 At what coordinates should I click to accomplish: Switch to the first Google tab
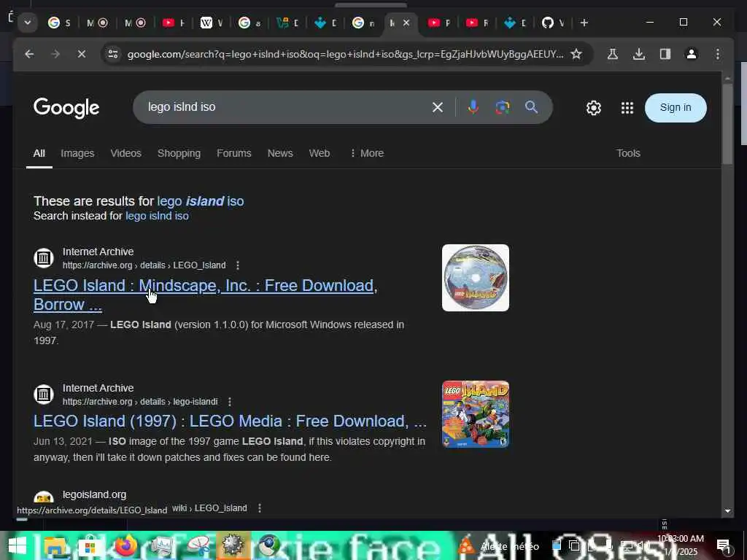(59, 23)
